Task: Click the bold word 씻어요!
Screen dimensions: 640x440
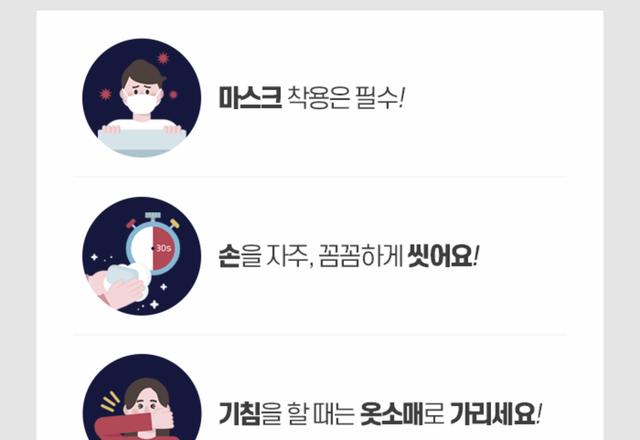Action: [x=443, y=256]
